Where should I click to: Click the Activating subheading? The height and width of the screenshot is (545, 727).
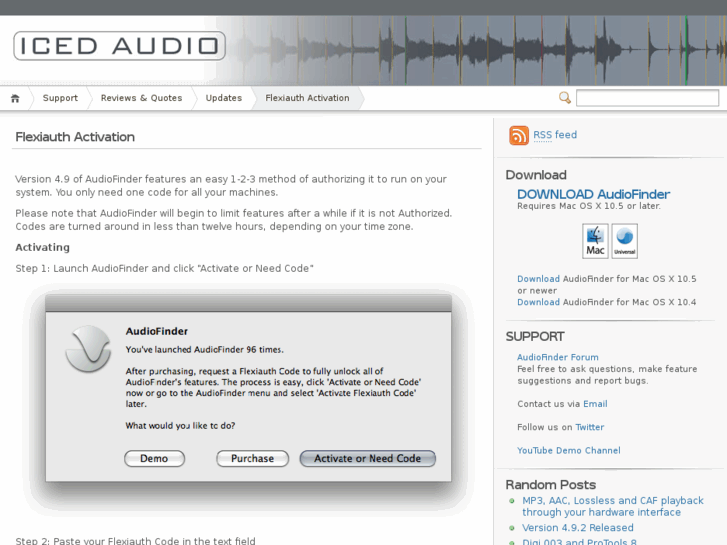click(x=43, y=247)
